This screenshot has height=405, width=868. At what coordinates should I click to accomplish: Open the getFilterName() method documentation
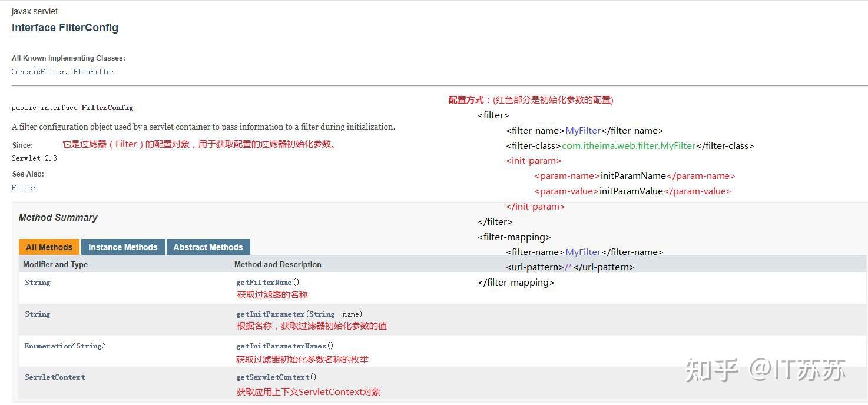point(265,282)
